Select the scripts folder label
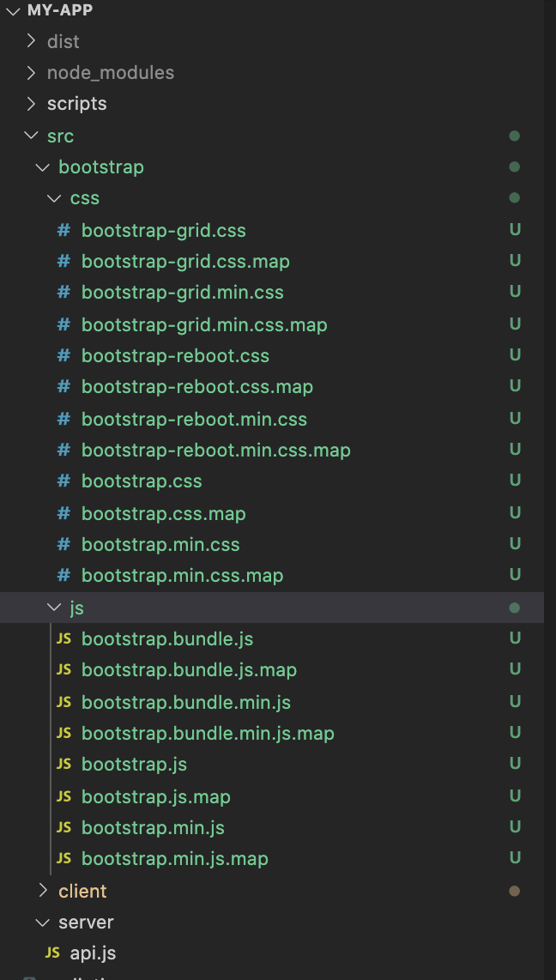Viewport: 556px width, 980px height. [x=77, y=104]
